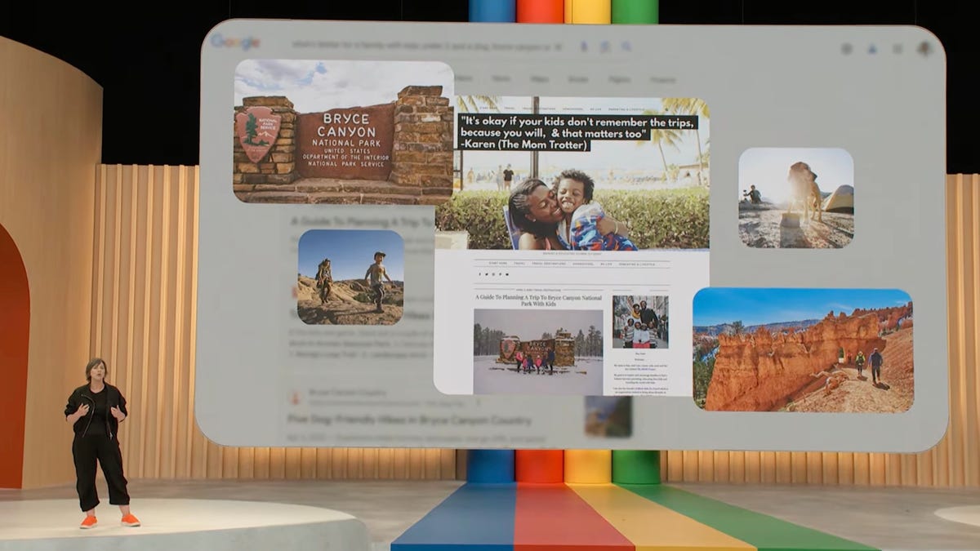Viewport: 980px width, 551px height.
Task: Expand the Homeschool navigation dropdown
Action: 582,264
